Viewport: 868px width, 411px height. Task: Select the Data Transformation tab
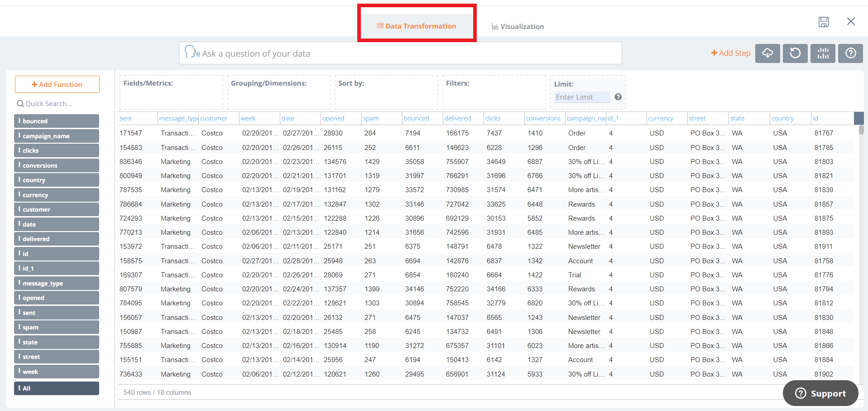pos(417,26)
